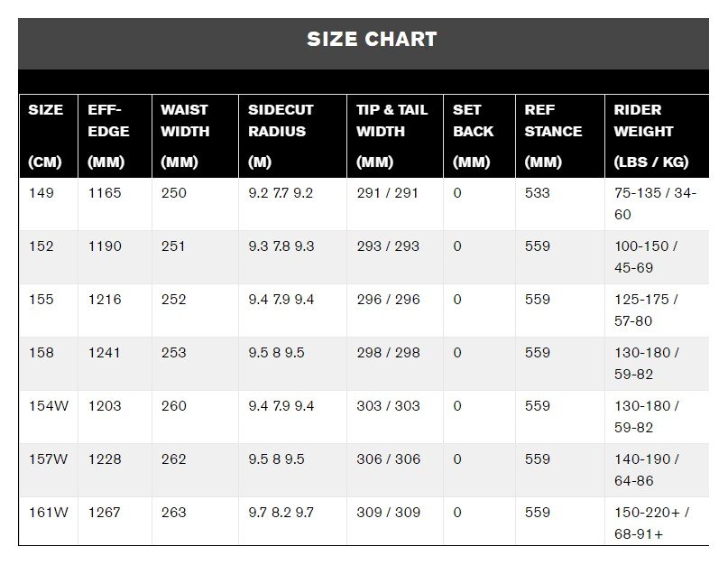728x565 pixels.
Task: Click tip and tail width 298 / 298
Action: coord(388,353)
